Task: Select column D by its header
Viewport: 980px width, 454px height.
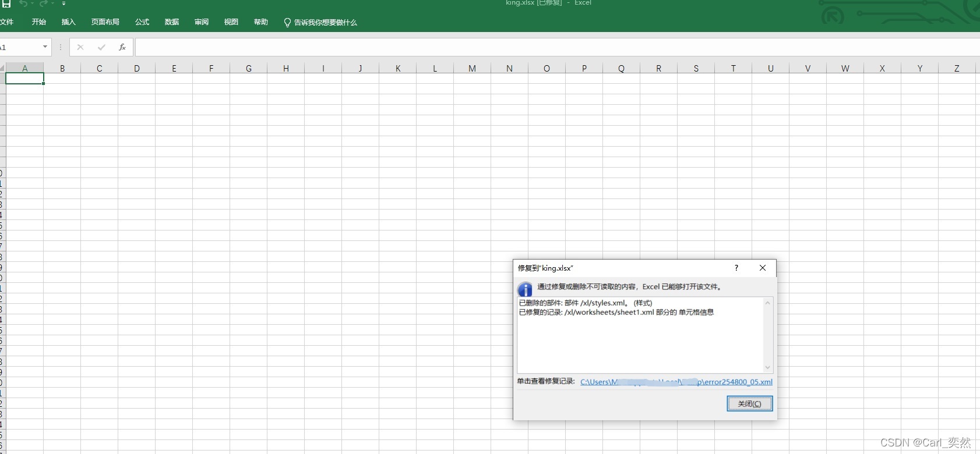Action: pyautogui.click(x=137, y=68)
